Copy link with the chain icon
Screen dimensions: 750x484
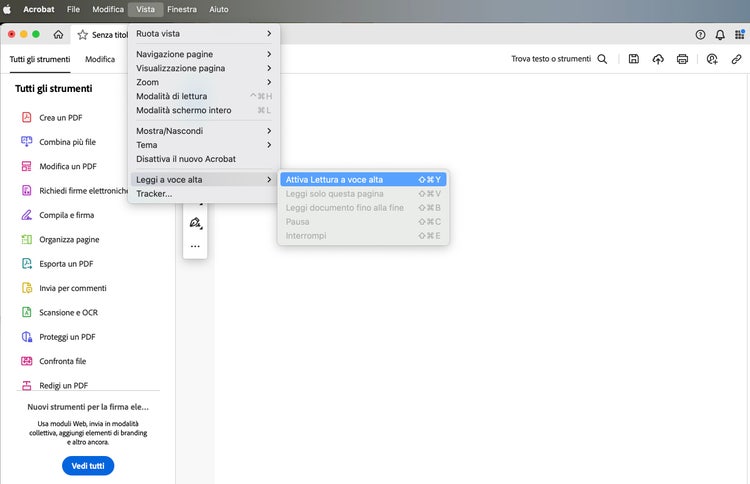tap(737, 59)
